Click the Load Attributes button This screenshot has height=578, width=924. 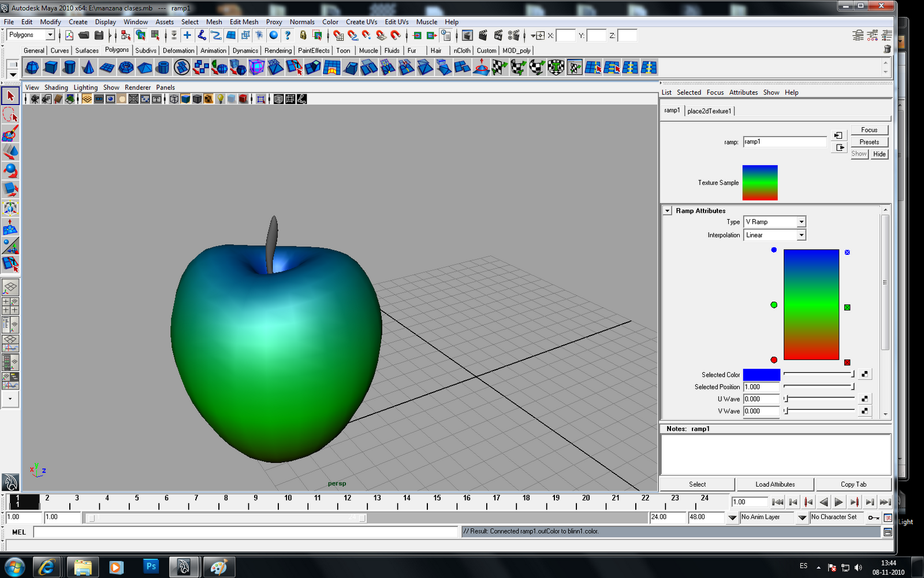(x=774, y=484)
